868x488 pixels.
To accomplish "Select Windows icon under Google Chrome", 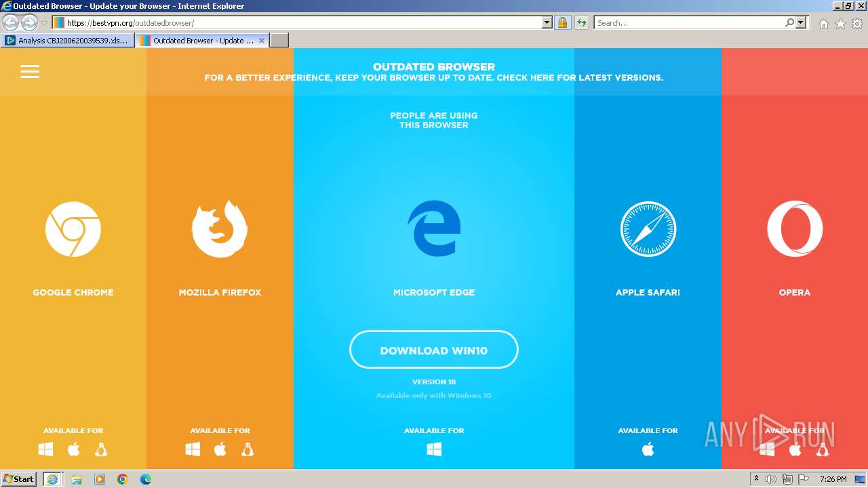I will (x=46, y=449).
